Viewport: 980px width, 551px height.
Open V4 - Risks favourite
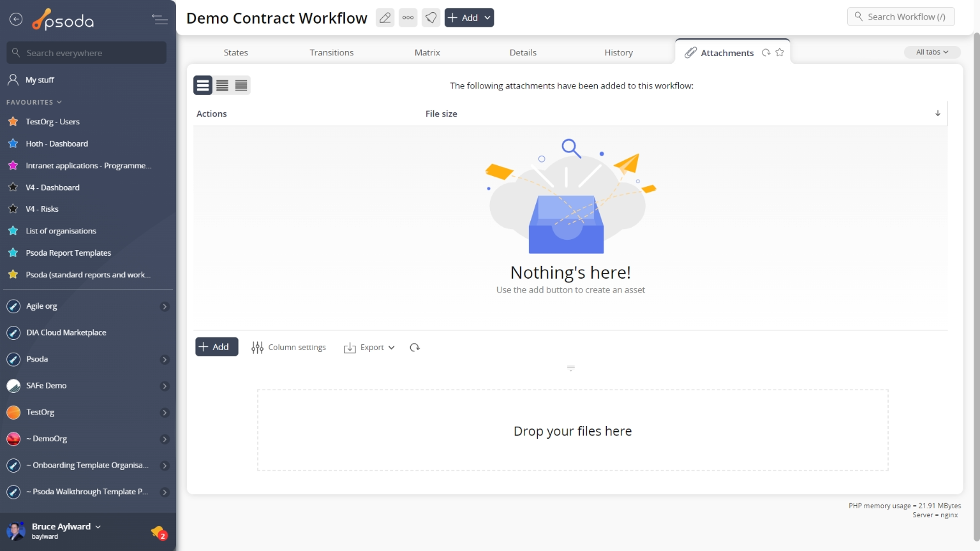[x=41, y=209]
